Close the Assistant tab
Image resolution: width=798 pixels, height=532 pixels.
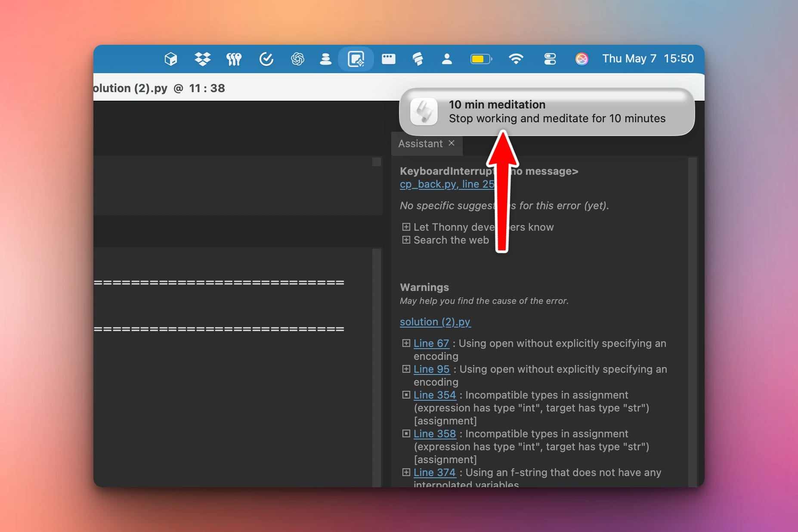(452, 143)
